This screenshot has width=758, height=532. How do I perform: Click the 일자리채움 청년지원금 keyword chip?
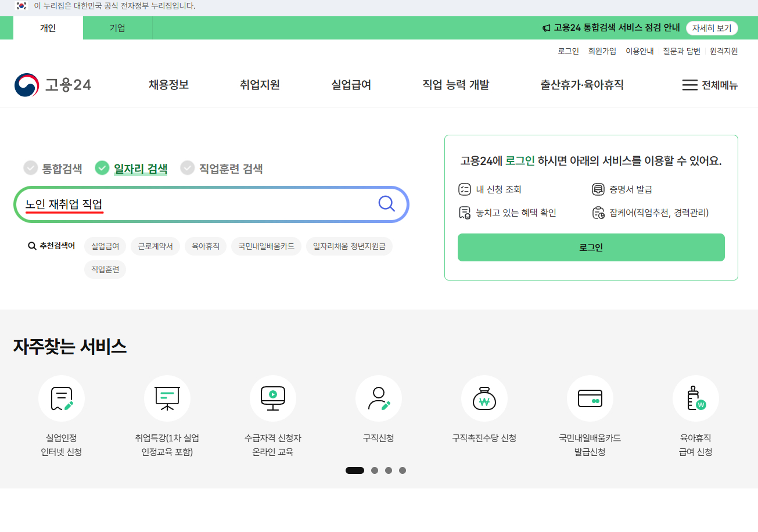point(349,246)
